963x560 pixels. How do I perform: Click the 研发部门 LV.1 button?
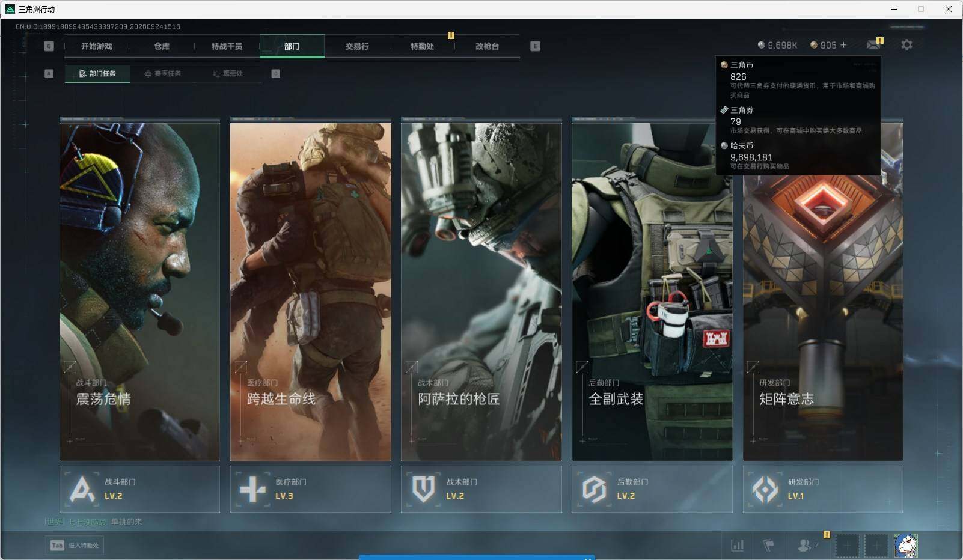[823, 489]
